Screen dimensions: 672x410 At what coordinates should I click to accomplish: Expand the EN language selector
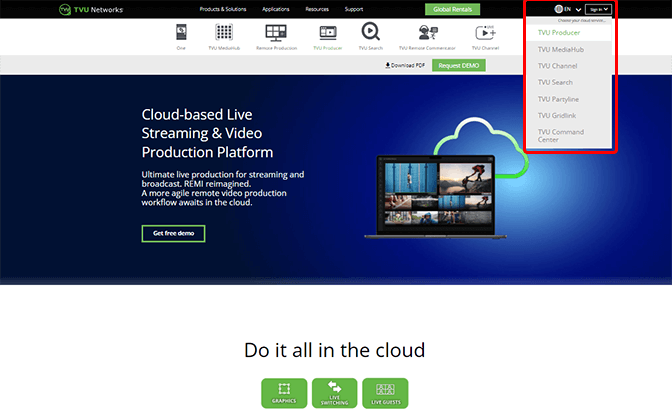point(567,9)
